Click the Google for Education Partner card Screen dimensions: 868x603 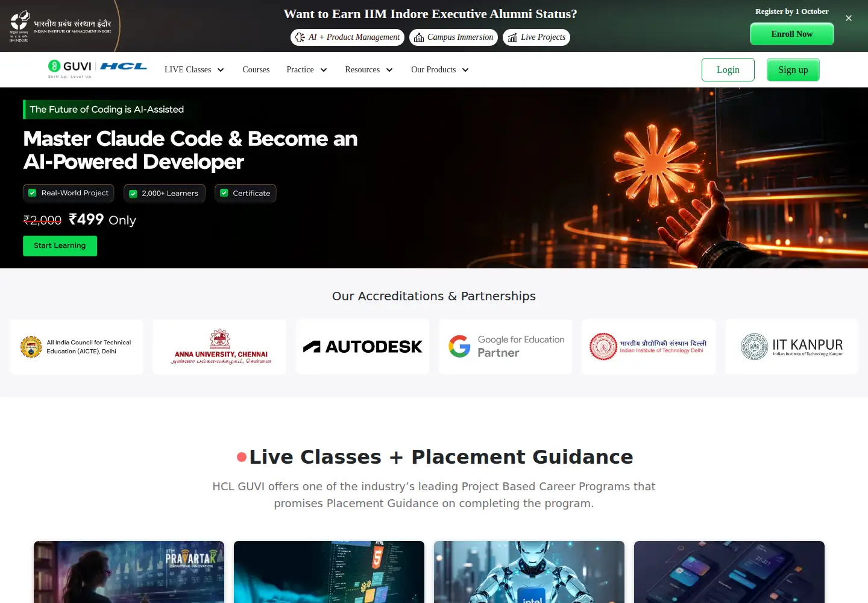[506, 347]
